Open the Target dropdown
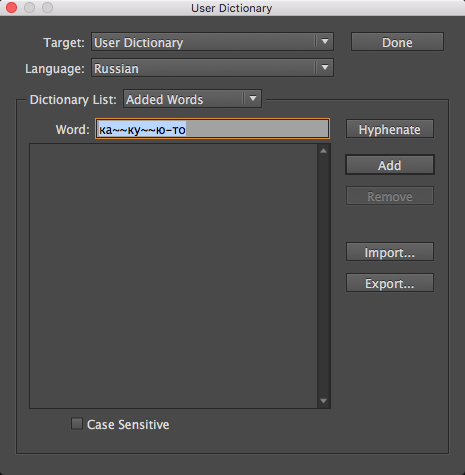 coord(212,42)
